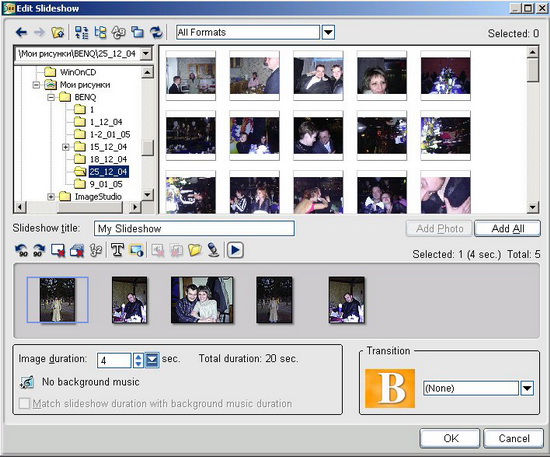550x457 pixels.
Task: Expand the ImageStudio folder node
Action: pos(51,197)
